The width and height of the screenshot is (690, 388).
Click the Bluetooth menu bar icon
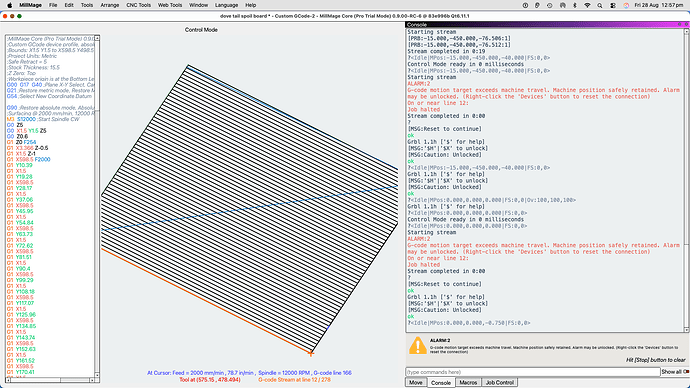click(575, 5)
